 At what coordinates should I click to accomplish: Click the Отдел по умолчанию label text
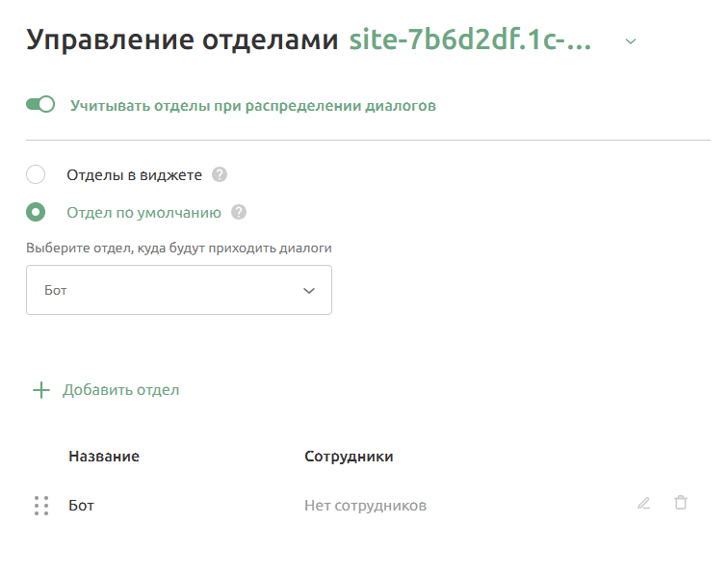143,213
